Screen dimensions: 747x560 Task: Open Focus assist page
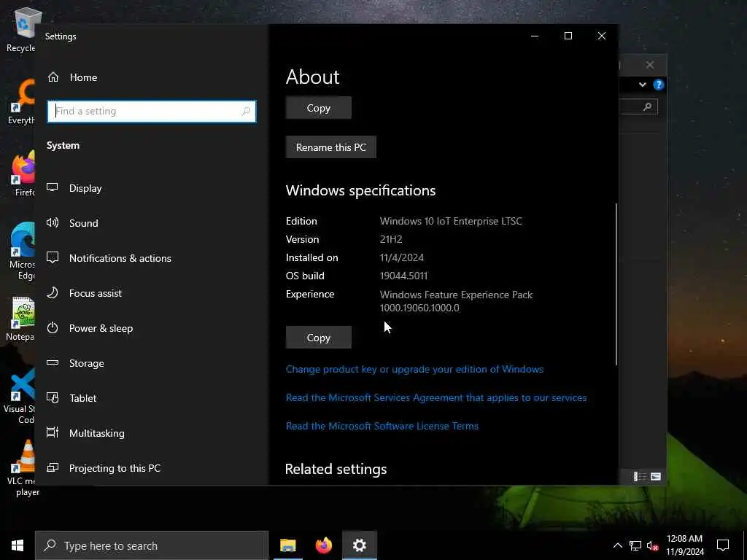[x=96, y=293]
